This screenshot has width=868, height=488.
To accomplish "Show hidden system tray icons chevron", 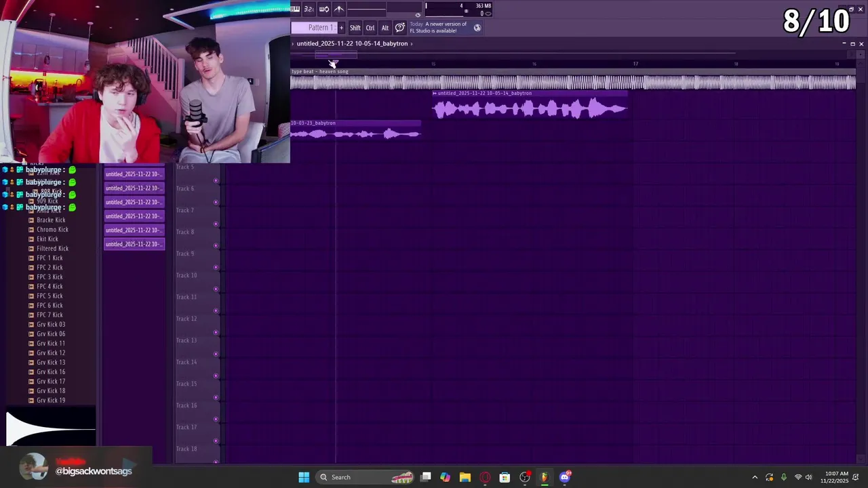I will tap(755, 477).
